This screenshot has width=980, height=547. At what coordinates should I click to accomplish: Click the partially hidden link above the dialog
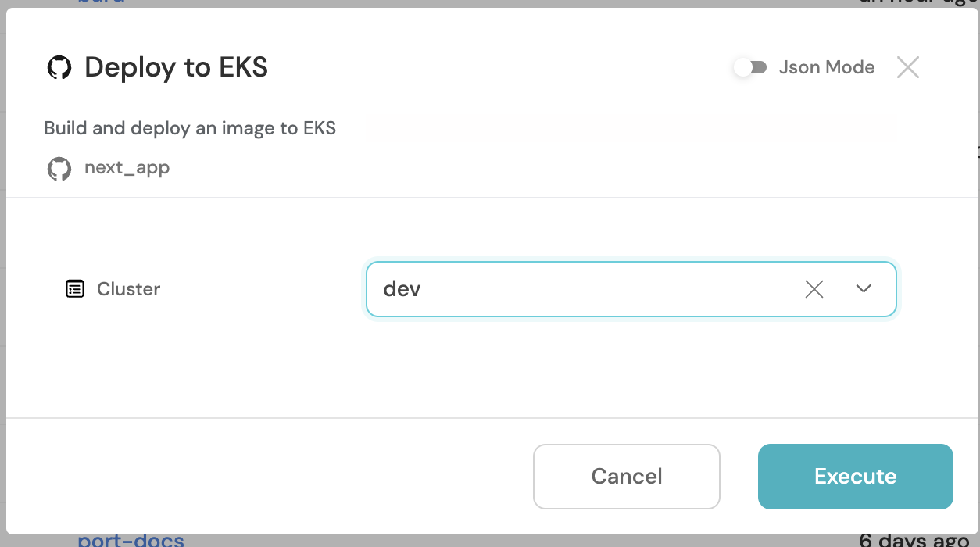tap(101, 3)
